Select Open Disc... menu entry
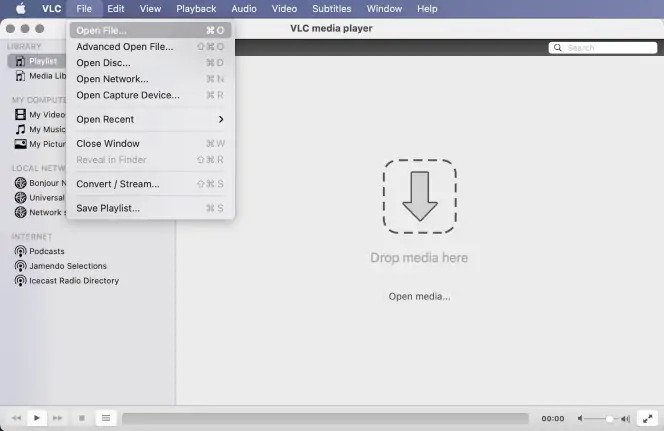Viewport: 664px width, 431px height. (x=150, y=63)
